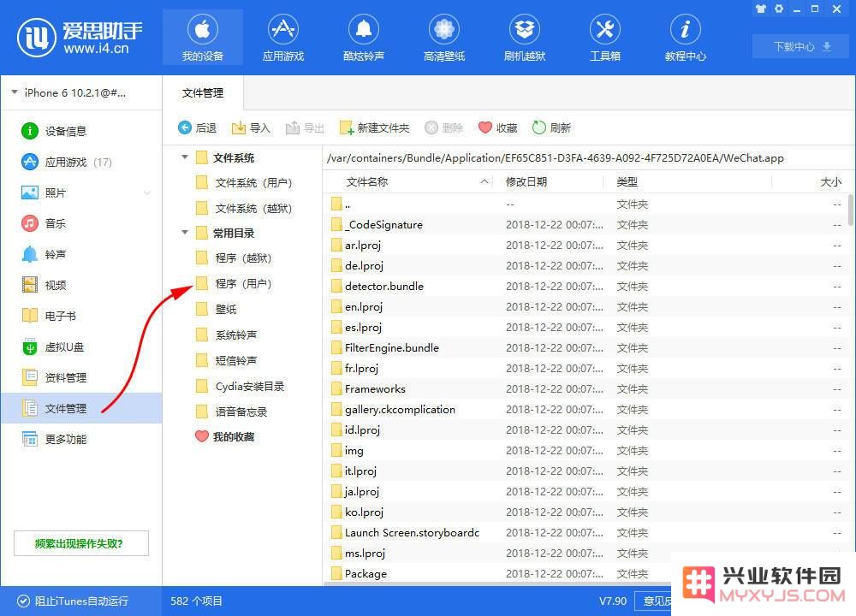Open 工具箱 tools icon
The height and width of the screenshot is (616, 856).
click(605, 38)
